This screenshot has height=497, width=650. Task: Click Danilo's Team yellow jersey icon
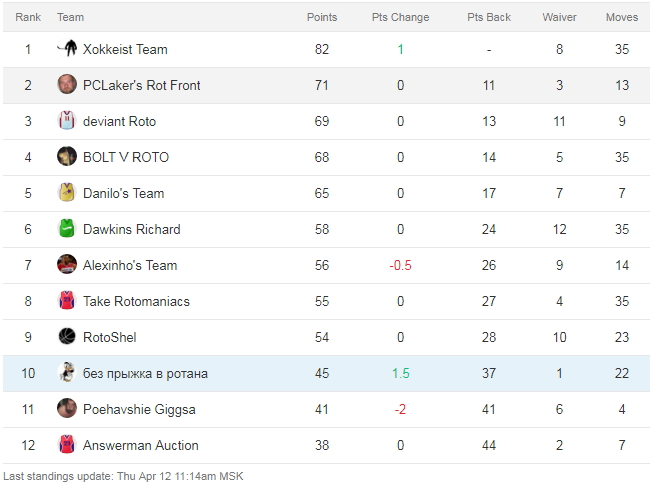point(67,193)
